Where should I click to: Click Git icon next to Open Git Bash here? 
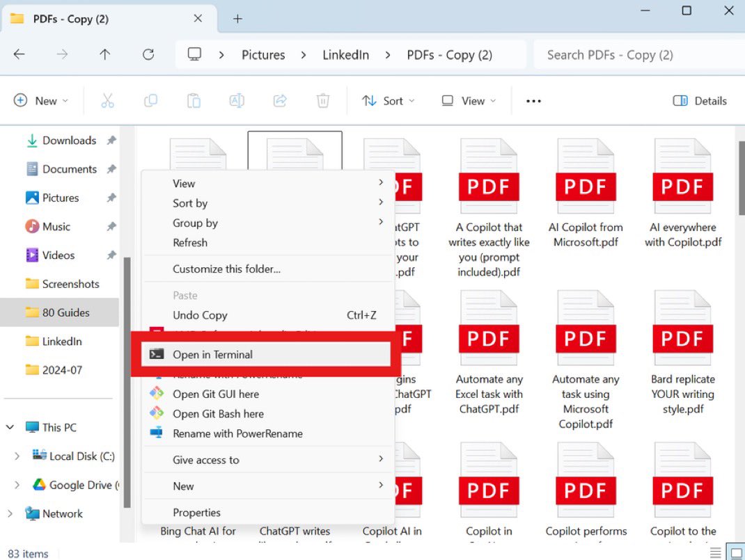point(157,413)
